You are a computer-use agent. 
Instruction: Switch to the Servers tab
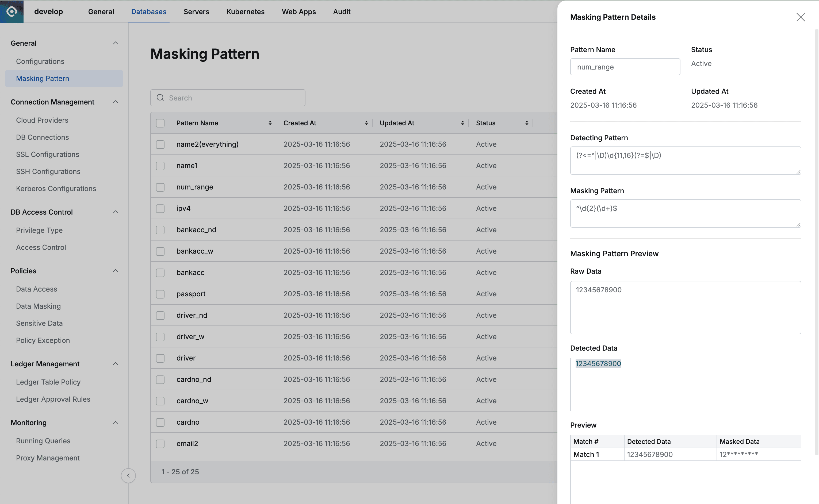click(196, 11)
